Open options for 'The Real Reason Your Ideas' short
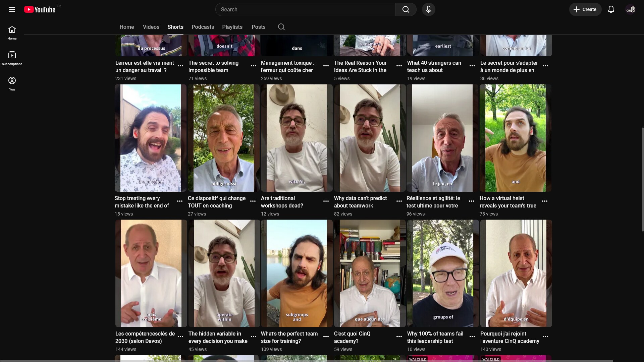This screenshot has width=644, height=362. [x=399, y=66]
